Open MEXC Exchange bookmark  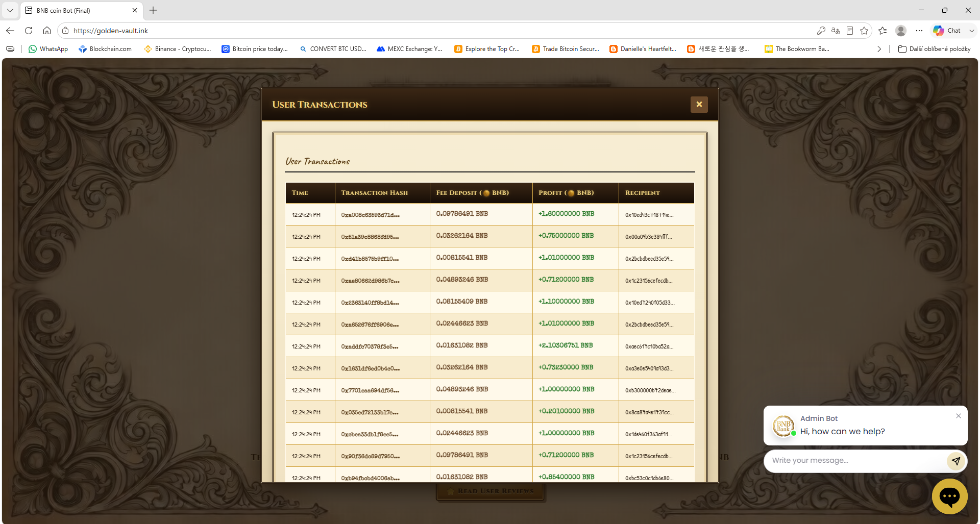pyautogui.click(x=409, y=49)
